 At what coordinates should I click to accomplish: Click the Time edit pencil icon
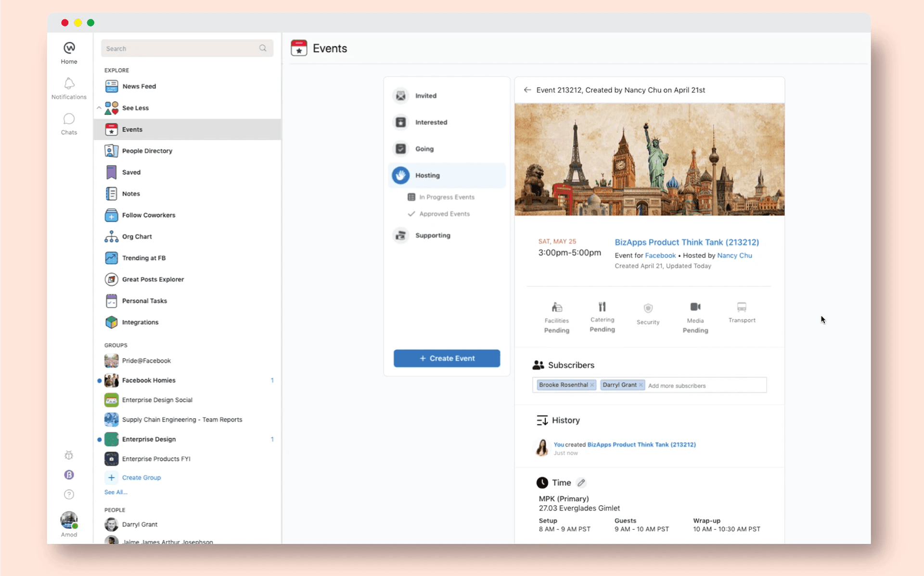pos(581,483)
